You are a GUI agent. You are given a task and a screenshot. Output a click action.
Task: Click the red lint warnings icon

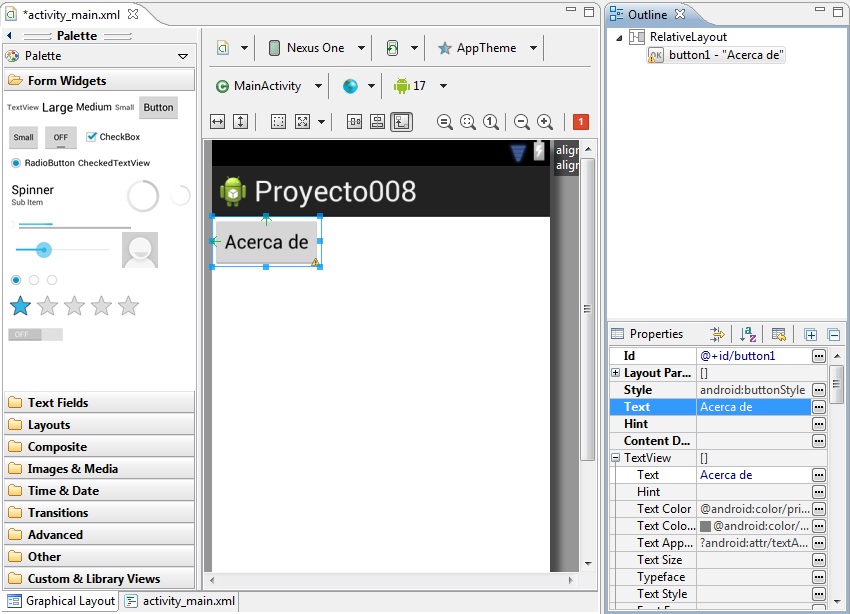click(580, 122)
